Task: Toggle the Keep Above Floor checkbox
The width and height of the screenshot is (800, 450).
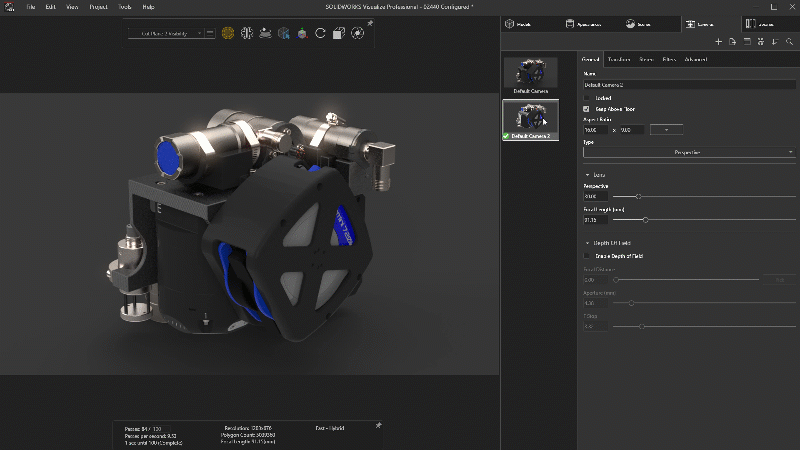Action: pos(587,109)
